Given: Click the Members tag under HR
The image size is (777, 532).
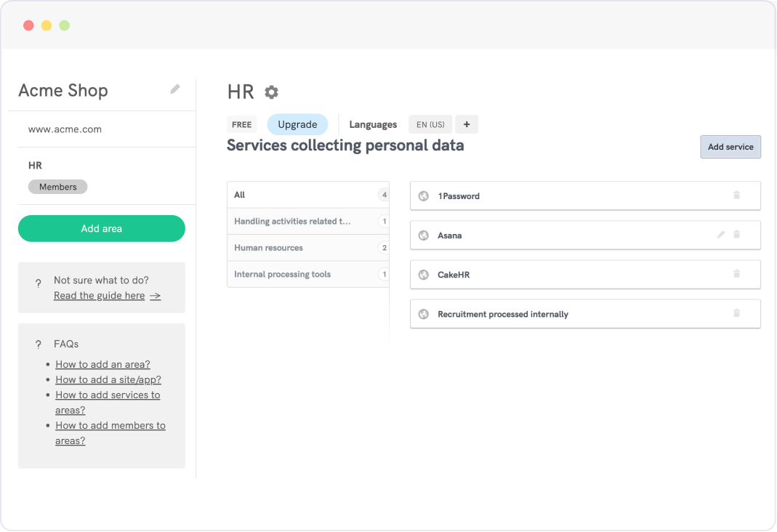Looking at the screenshot, I should [57, 187].
